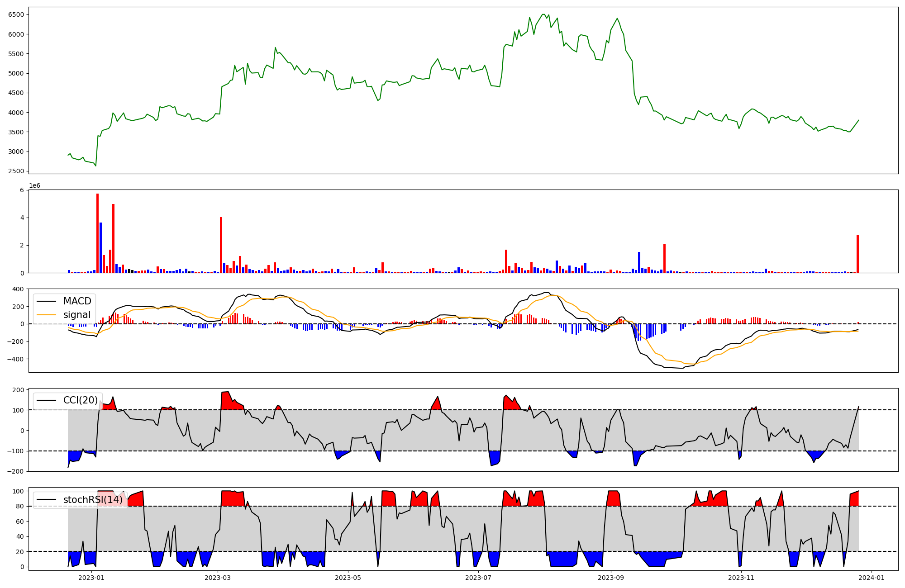Click the orange signal legend line
Viewport: 905px width, 588px height.
pyautogui.click(x=47, y=315)
